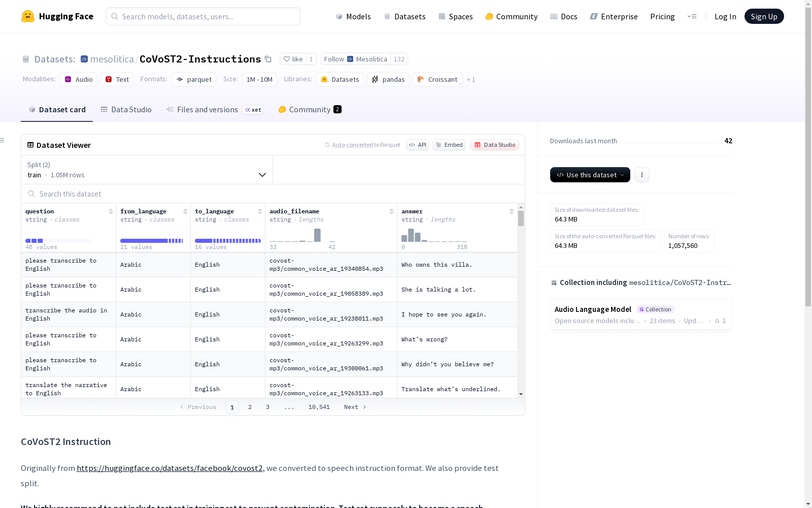Expand the Split train dropdown

[x=147, y=170]
